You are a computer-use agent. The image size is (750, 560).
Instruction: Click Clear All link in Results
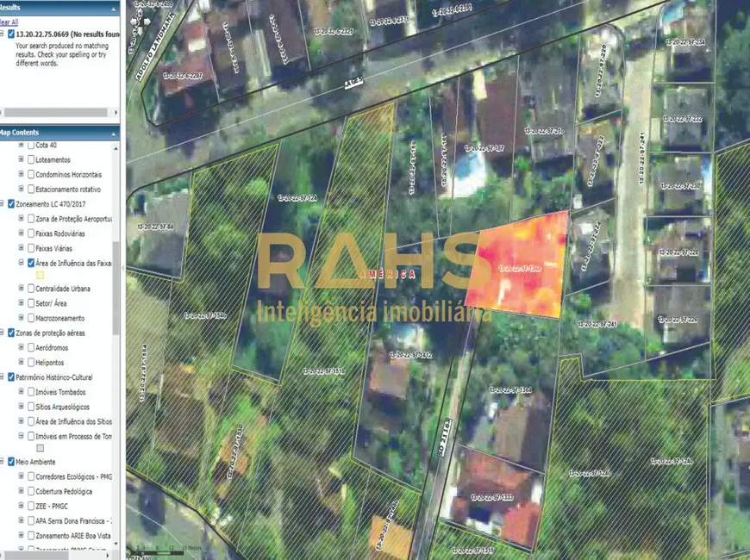pos(8,22)
